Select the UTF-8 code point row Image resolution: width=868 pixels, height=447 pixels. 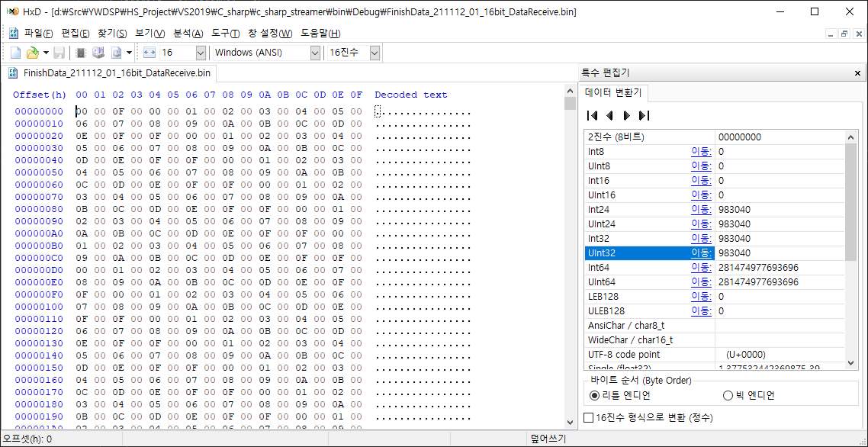click(x=715, y=355)
